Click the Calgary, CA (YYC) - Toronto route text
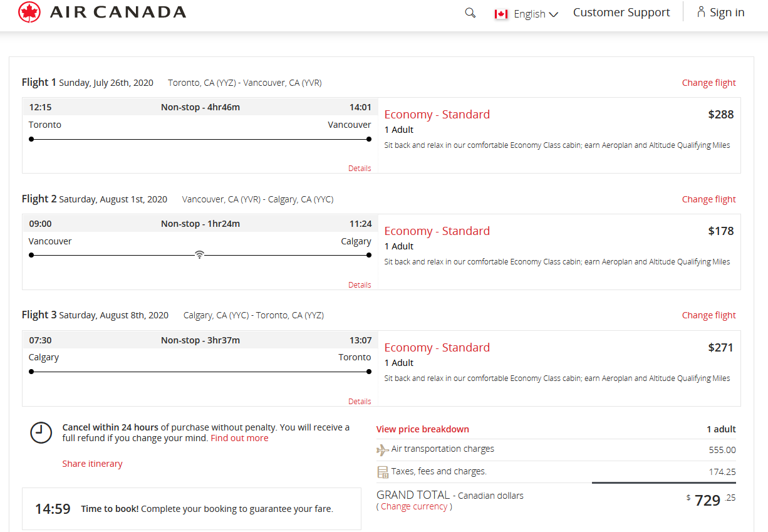 pos(254,315)
